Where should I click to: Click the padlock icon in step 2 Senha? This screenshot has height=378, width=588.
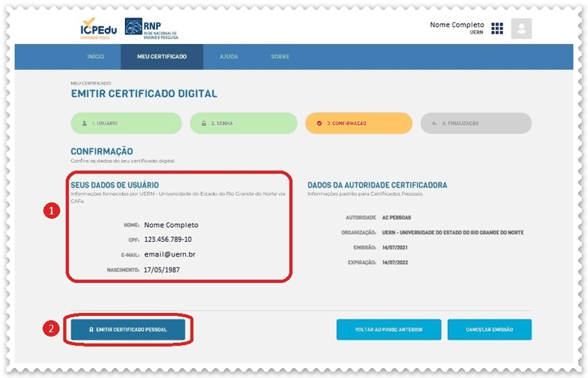[203, 123]
